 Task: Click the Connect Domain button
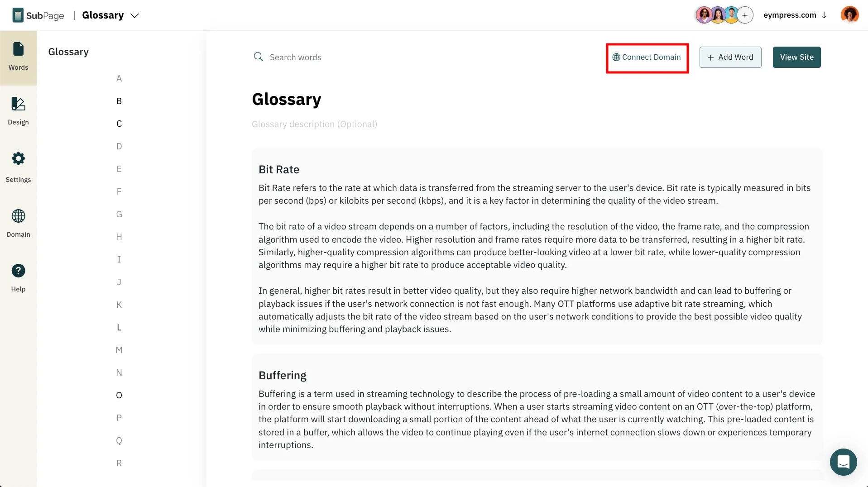pos(647,57)
